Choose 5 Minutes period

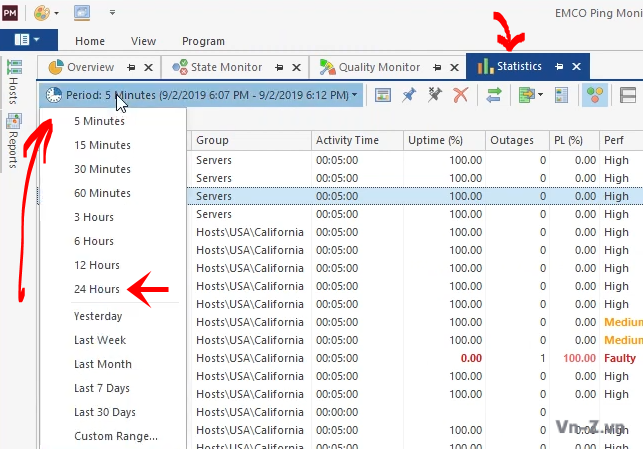pyautogui.click(x=113, y=121)
